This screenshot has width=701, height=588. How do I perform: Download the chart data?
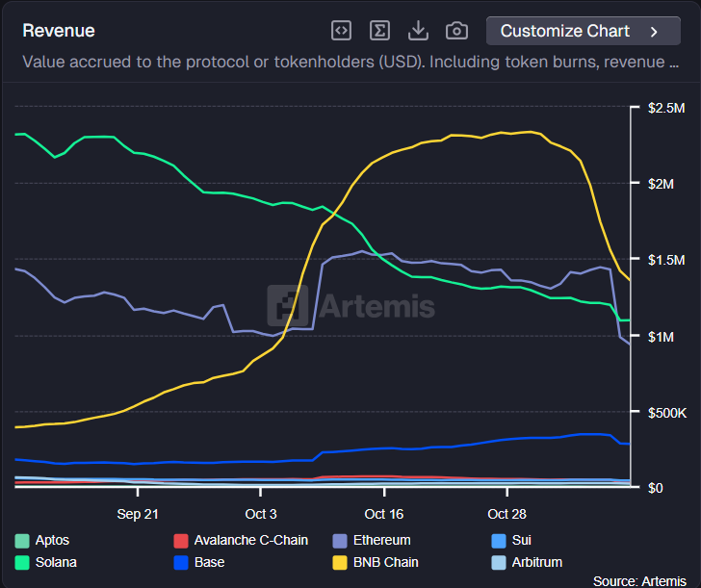pyautogui.click(x=418, y=31)
